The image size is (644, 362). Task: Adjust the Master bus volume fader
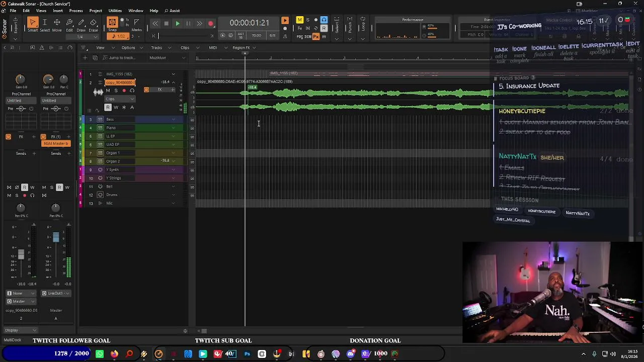[56, 237]
